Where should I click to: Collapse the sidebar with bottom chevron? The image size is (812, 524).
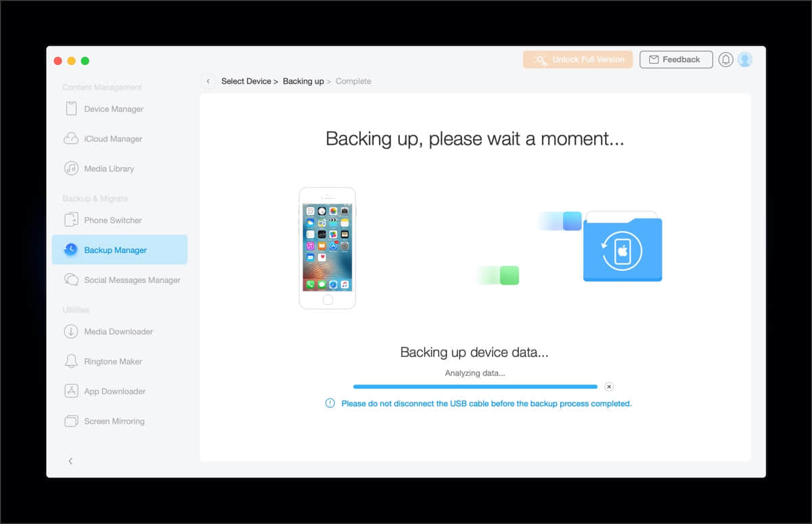click(x=70, y=461)
